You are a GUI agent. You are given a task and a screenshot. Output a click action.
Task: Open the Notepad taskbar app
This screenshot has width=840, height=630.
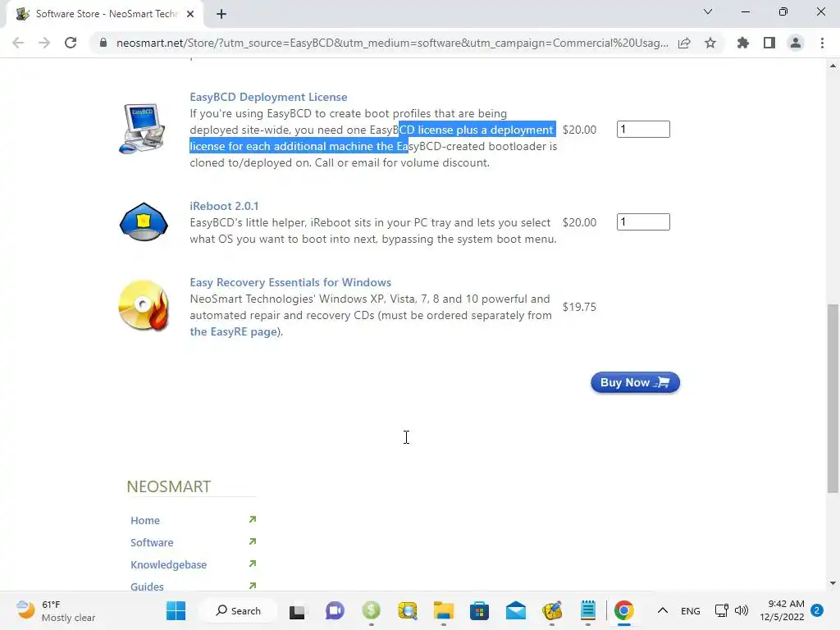588,610
